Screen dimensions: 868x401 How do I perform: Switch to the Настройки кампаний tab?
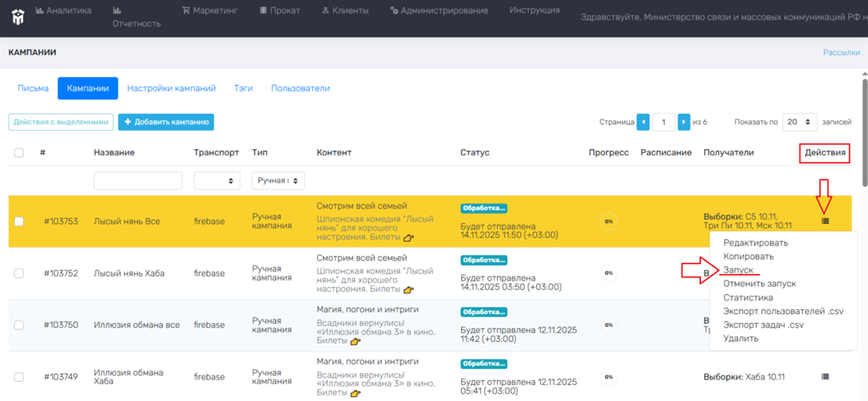click(x=171, y=88)
